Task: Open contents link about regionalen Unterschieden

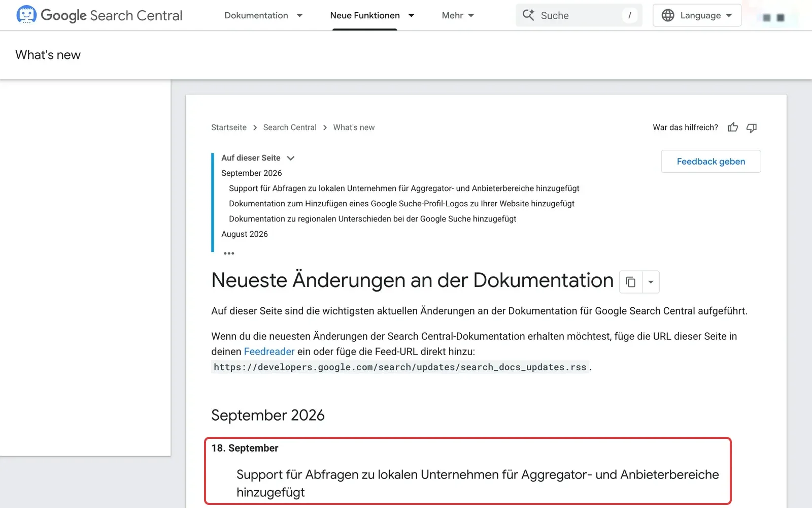Action: tap(373, 219)
